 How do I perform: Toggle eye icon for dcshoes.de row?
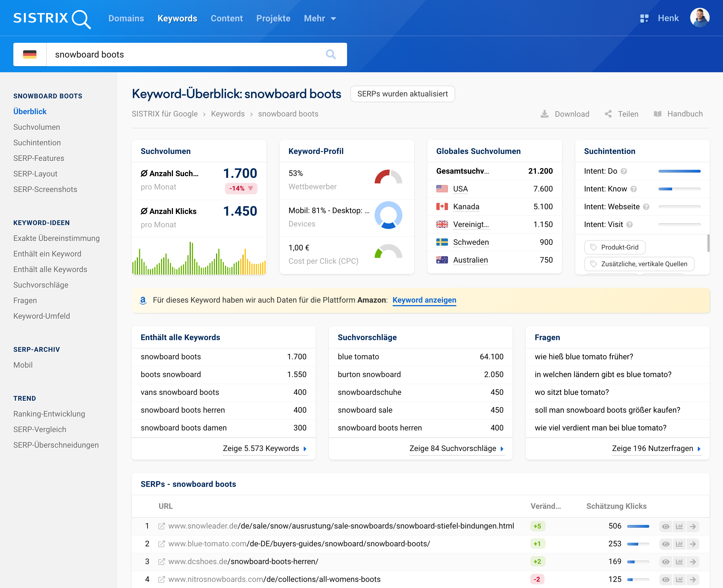coord(665,562)
